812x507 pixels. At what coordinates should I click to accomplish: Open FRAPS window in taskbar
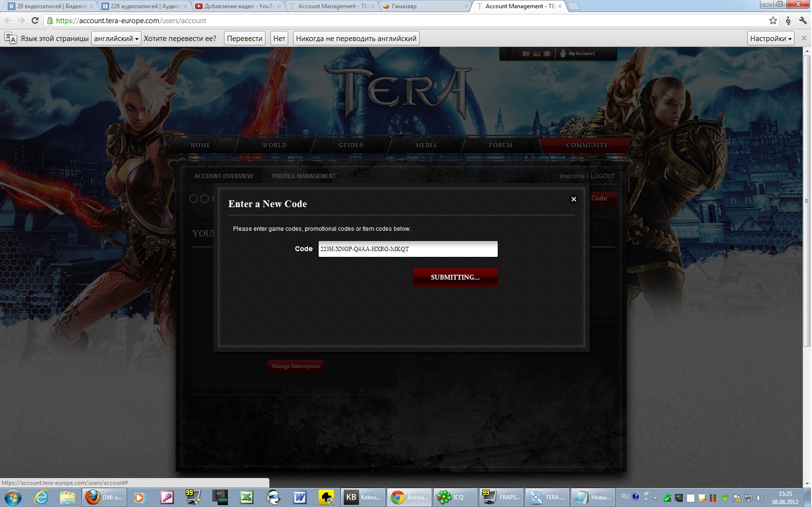(501, 497)
